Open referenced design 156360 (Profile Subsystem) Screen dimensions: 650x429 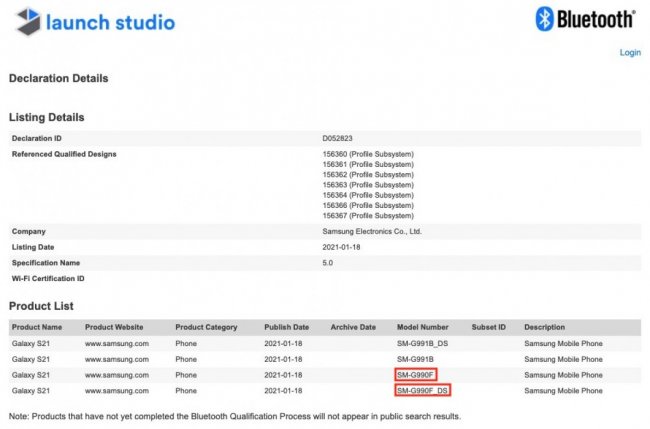coord(367,154)
